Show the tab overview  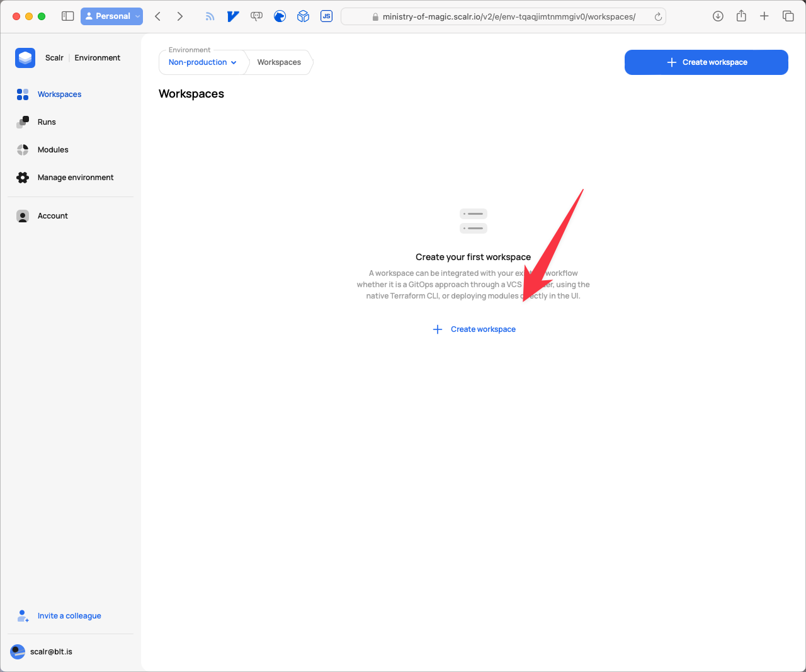tap(788, 16)
